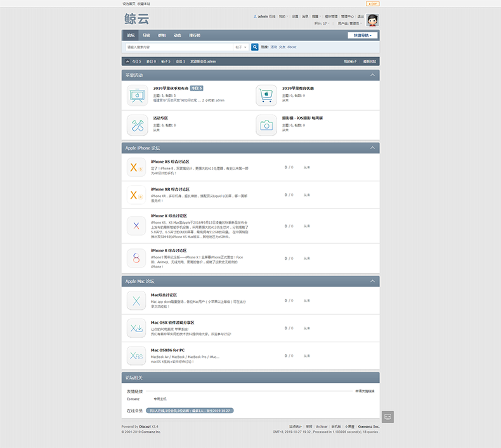Open the 手机版 footer link
Image resolution: width=501 pixels, height=448 pixels.
(336, 426)
